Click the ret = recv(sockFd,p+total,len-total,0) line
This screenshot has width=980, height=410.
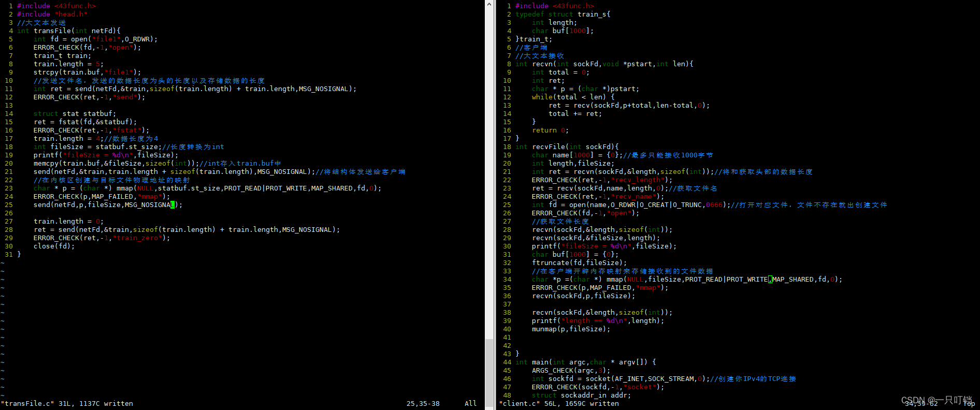point(629,106)
